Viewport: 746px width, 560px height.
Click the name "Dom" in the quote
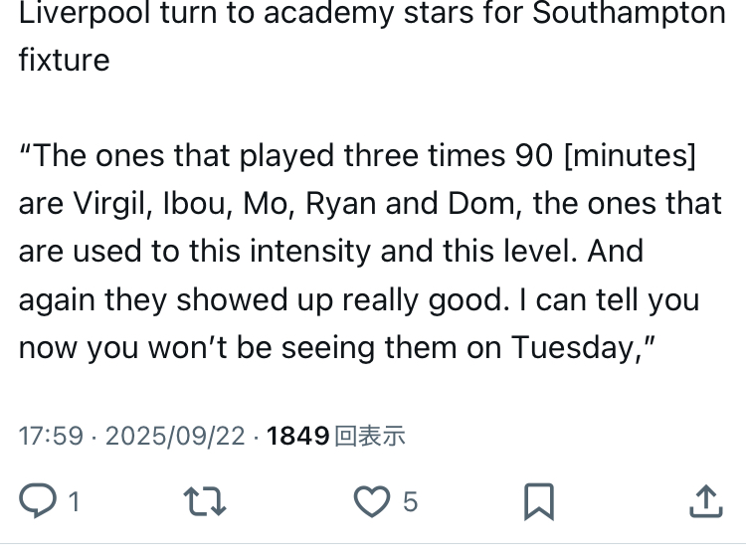coord(478,204)
